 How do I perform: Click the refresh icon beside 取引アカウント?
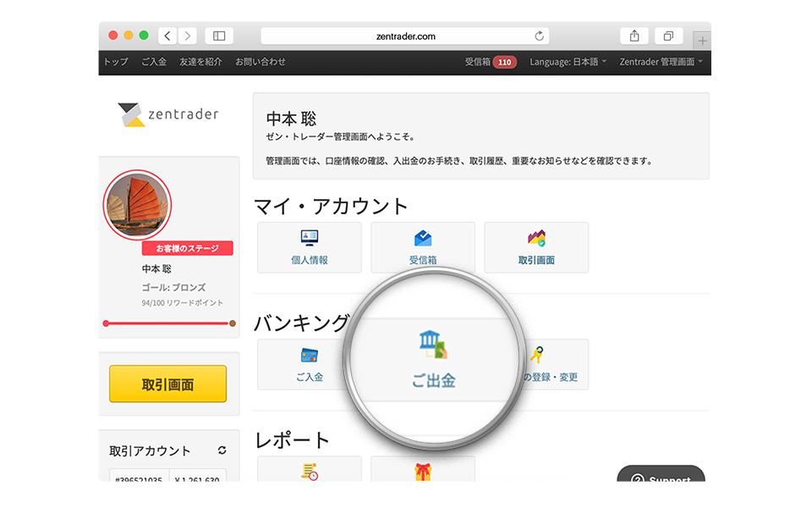(x=222, y=450)
